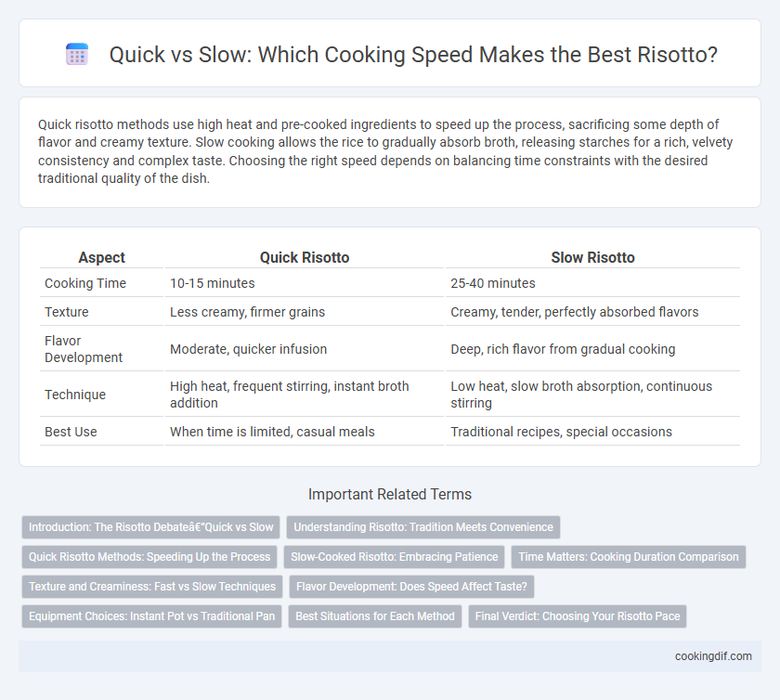Choose 'Slow-Cooked Risotto: Embracing Patience' tag
The image size is (780, 700).
[x=394, y=557]
